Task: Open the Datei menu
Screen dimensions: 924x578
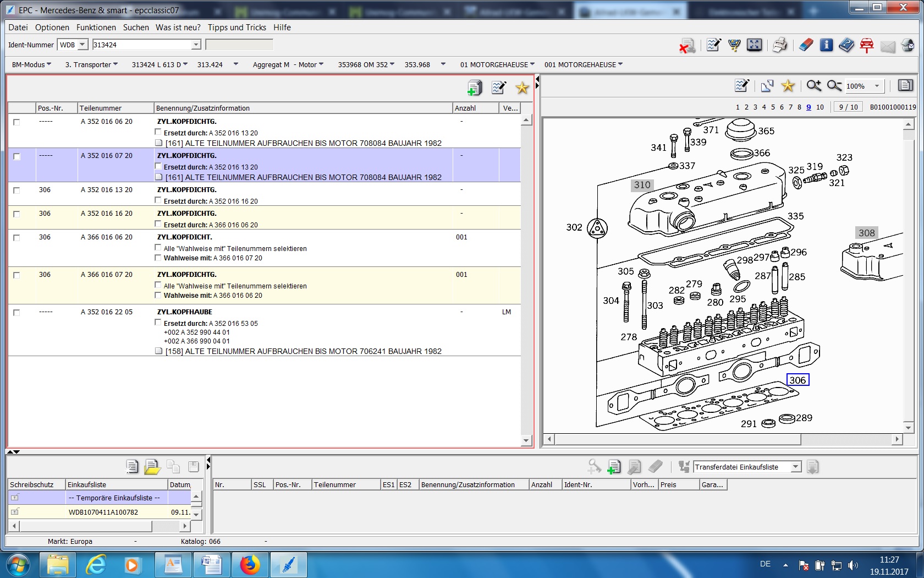Action: click(18, 28)
